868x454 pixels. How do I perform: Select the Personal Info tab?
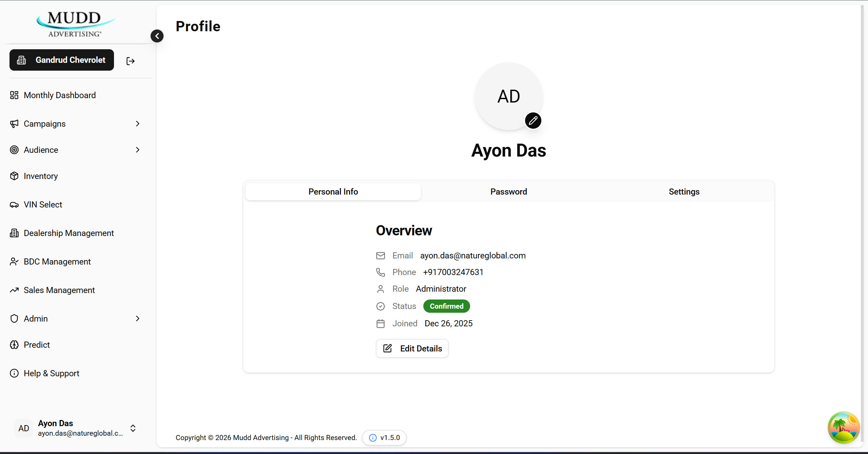tap(333, 192)
